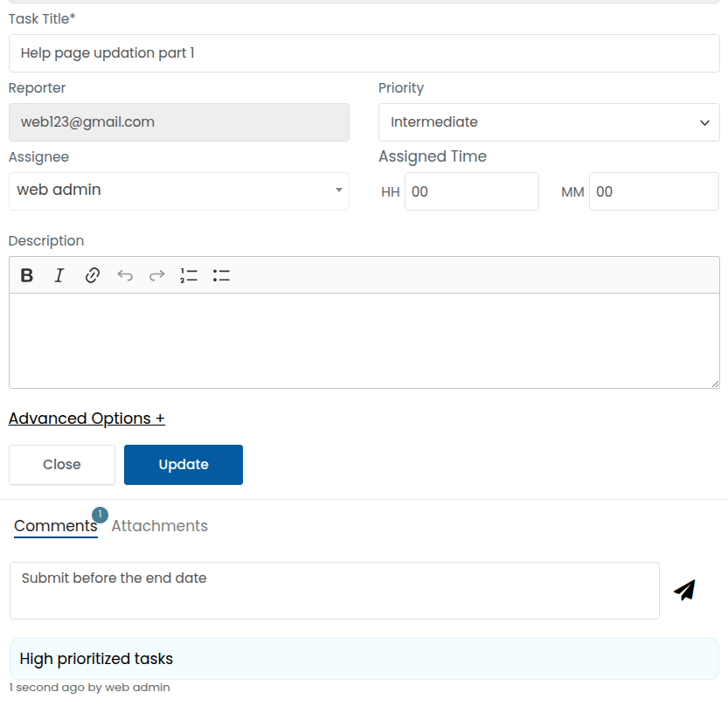The image size is (728, 713).
Task: Send the comment with paper plane icon
Action: (685, 590)
